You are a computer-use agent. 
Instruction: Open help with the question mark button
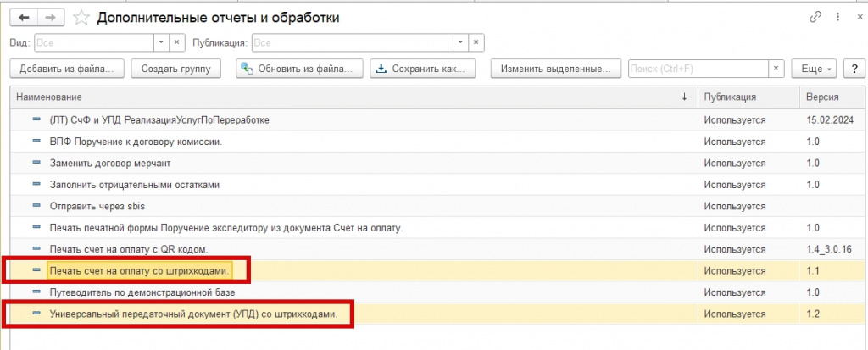click(x=854, y=69)
